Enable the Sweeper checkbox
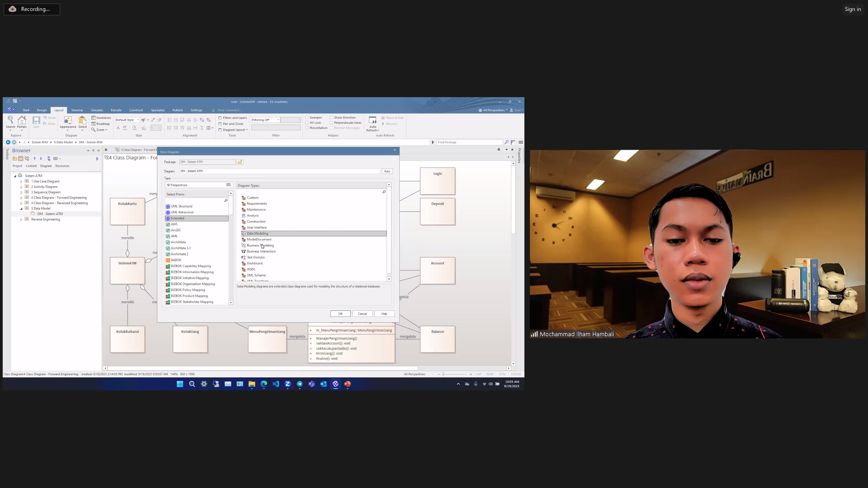Viewport: 868px width, 488px height. (307, 118)
